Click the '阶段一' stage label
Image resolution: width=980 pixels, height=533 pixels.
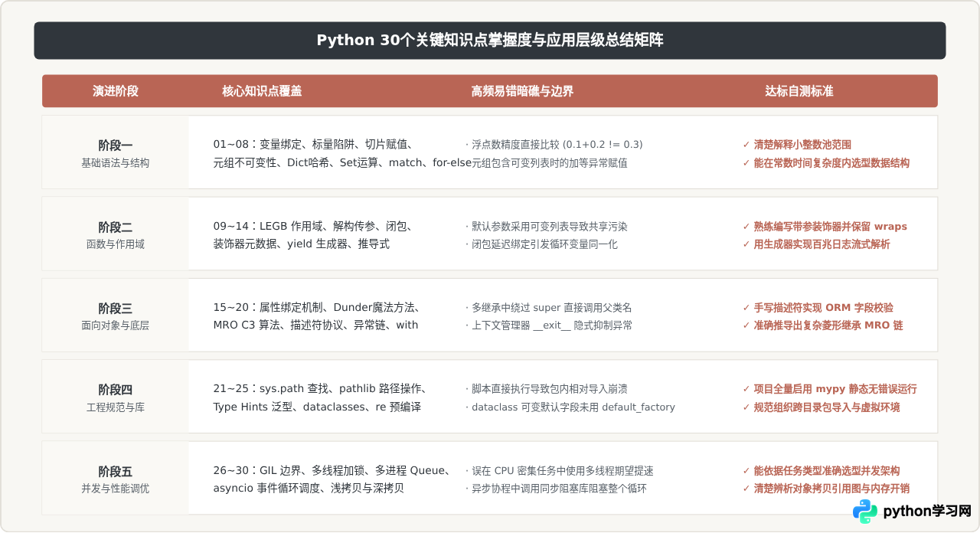tap(116, 146)
